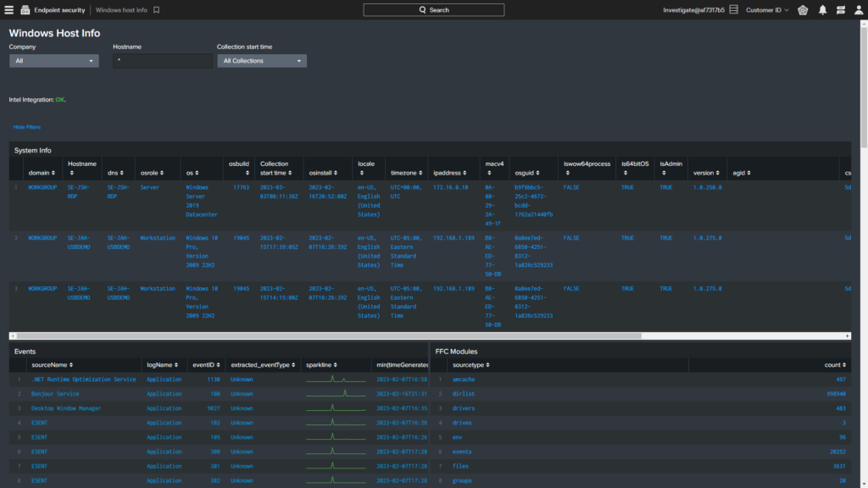Open the hamburger navigation menu
This screenshot has width=868, height=488.
(8, 10)
